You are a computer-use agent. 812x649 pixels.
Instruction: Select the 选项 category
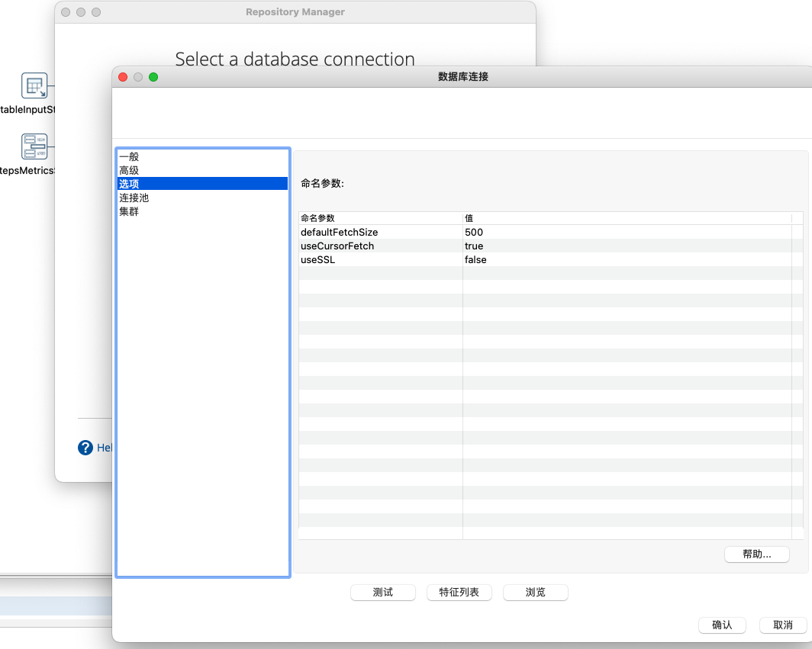(202, 184)
